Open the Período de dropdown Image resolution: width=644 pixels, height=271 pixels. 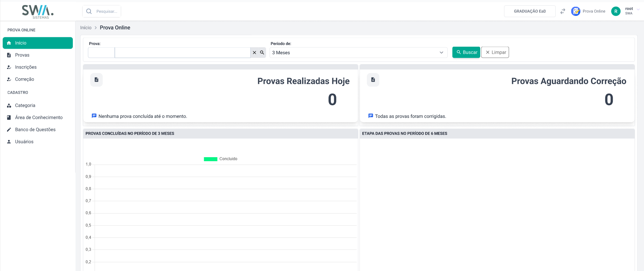[x=358, y=52]
